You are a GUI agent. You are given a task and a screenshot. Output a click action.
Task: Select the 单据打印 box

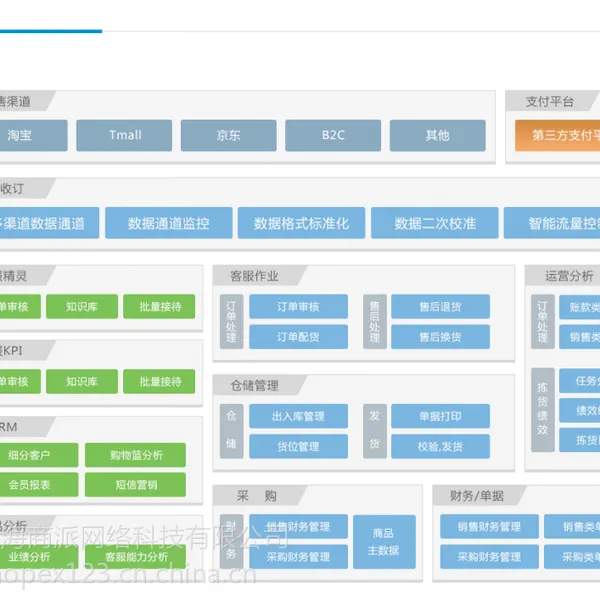click(x=440, y=416)
